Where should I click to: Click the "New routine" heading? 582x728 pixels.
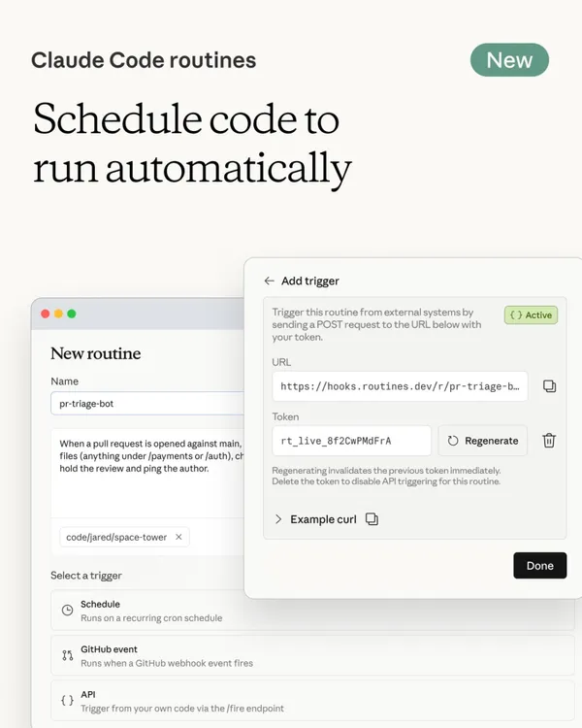pos(96,353)
